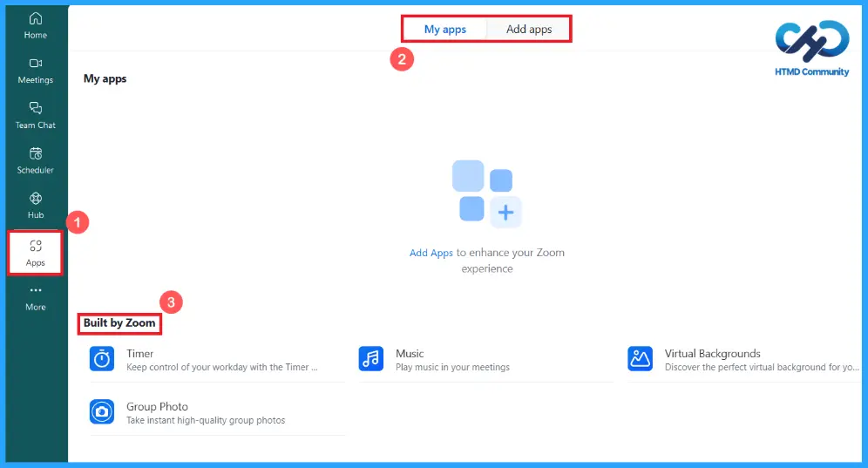Select Apps in the sidebar
This screenshot has width=868, height=468.
(36, 253)
